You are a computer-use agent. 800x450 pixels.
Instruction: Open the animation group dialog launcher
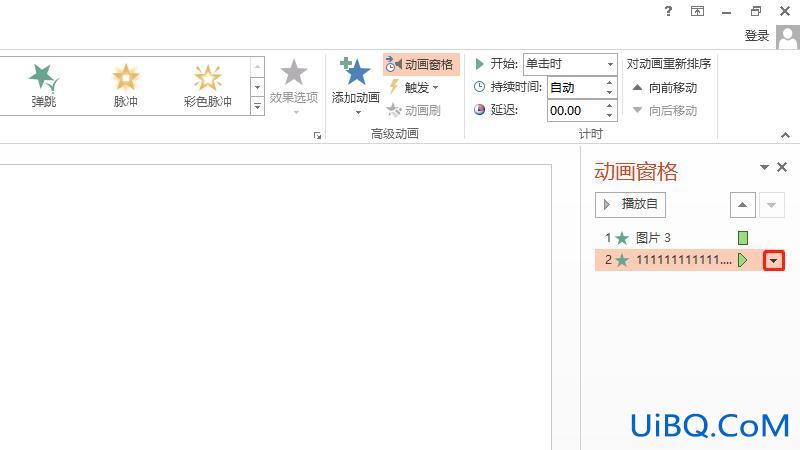(317, 135)
